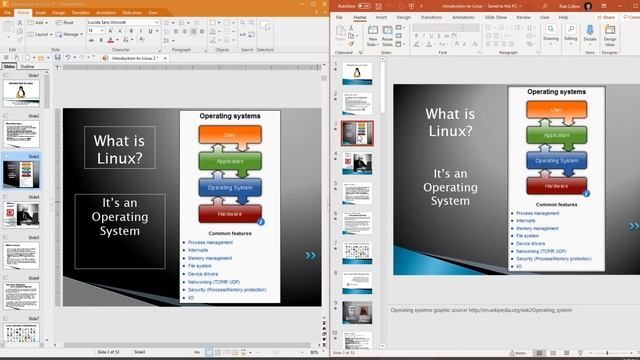Click Selection tool icon in Presentations ribbon

[265, 26]
